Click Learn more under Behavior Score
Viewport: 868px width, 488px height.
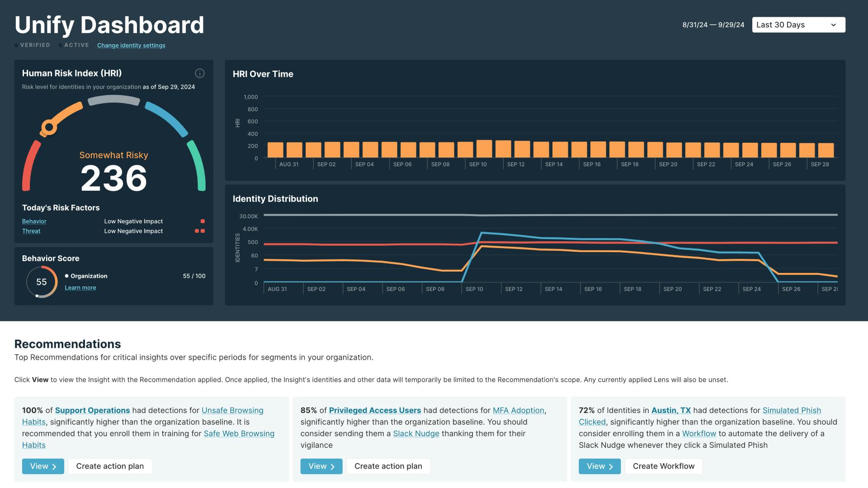(80, 288)
